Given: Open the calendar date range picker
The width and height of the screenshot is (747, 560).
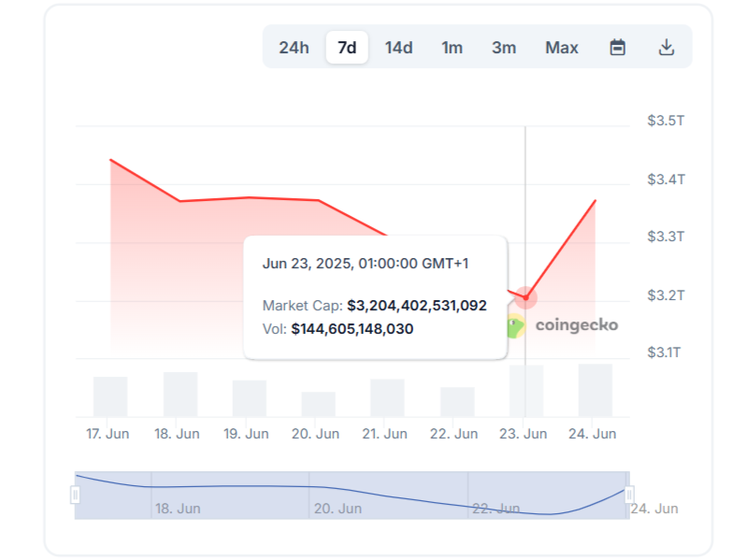Looking at the screenshot, I should 617,48.
